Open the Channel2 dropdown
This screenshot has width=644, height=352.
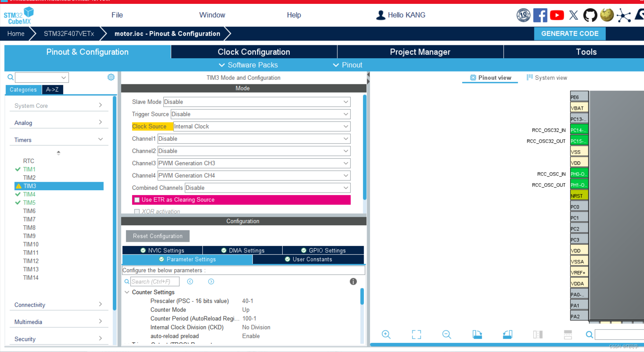pyautogui.click(x=254, y=151)
